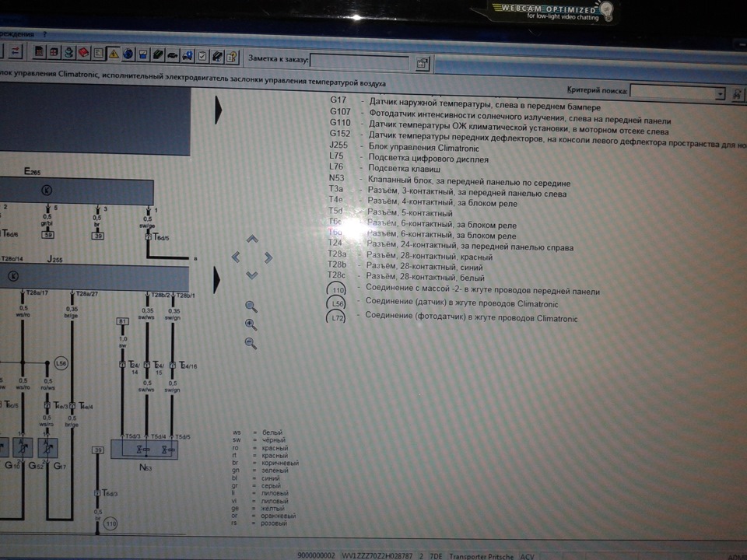Click the clipboard checkmark toolbar icon
Screen dimensions: 747x560
point(202,57)
